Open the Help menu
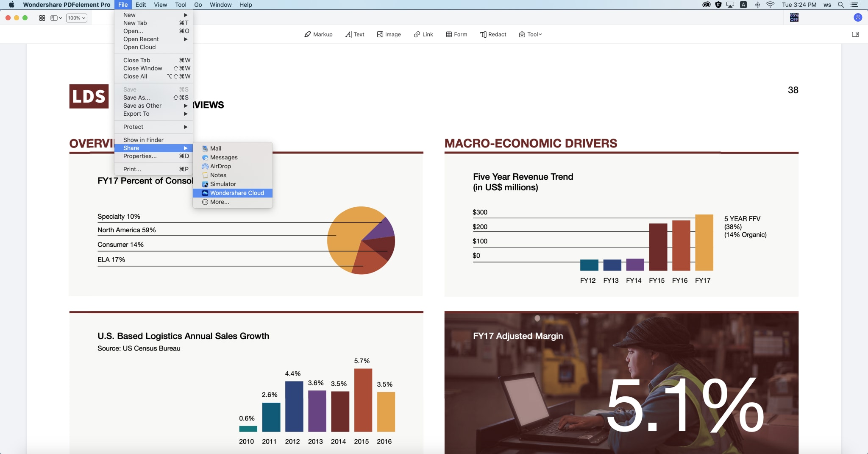The height and width of the screenshot is (454, 868). pos(246,5)
